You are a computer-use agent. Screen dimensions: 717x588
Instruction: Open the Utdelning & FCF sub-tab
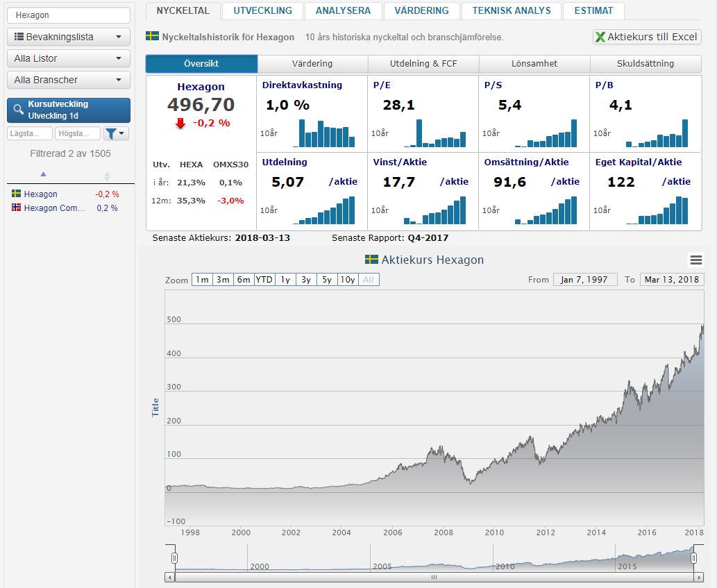[x=423, y=64]
